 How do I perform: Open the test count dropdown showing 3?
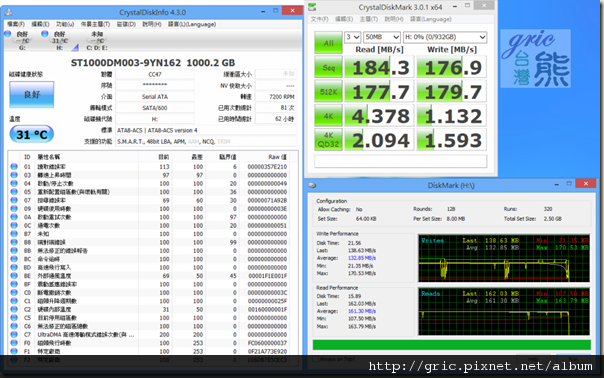352,37
